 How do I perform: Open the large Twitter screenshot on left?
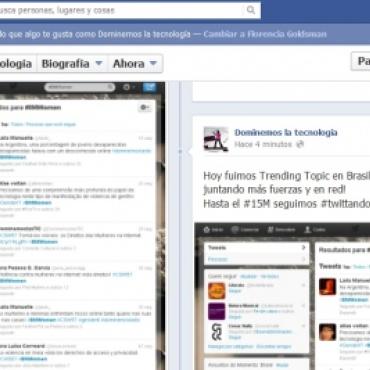pos(82,226)
